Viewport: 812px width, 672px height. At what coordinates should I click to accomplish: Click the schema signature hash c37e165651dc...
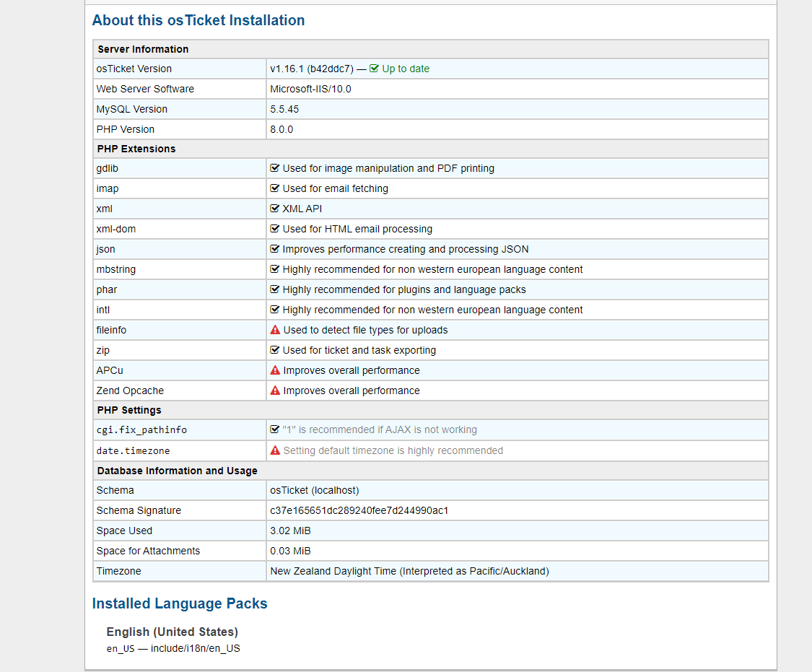[x=359, y=510]
